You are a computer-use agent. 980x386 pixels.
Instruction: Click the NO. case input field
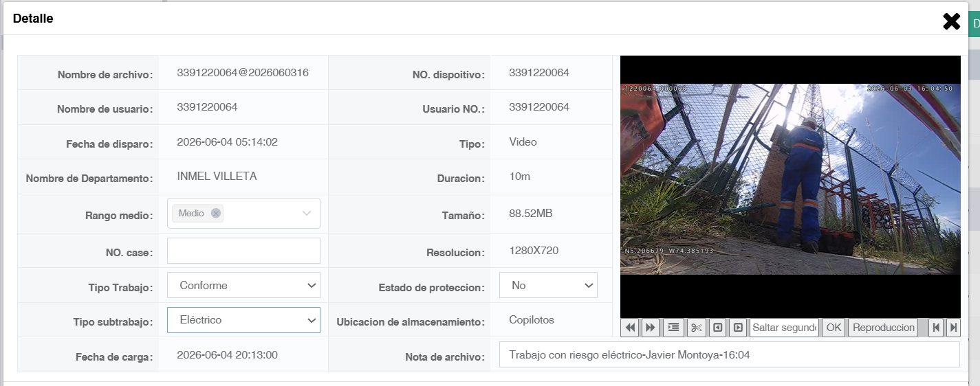click(243, 251)
